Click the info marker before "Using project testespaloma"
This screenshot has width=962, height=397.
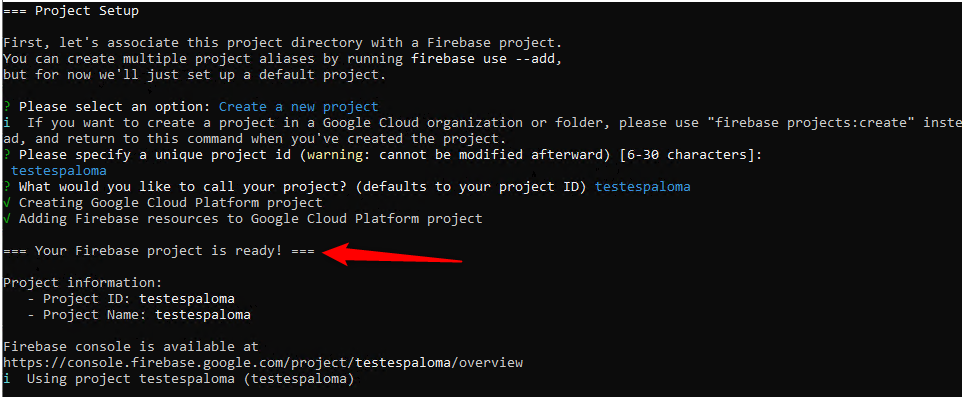pyautogui.click(x=7, y=379)
